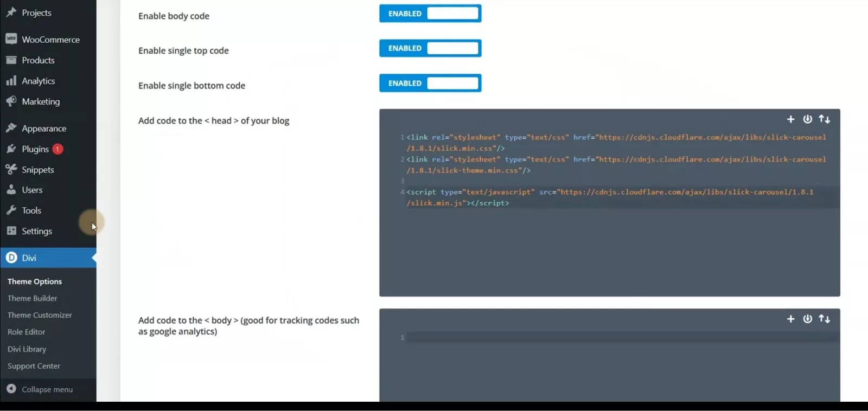This screenshot has height=411, width=868.
Task: Click the WooCommerce logo icon
Action: pos(11,39)
